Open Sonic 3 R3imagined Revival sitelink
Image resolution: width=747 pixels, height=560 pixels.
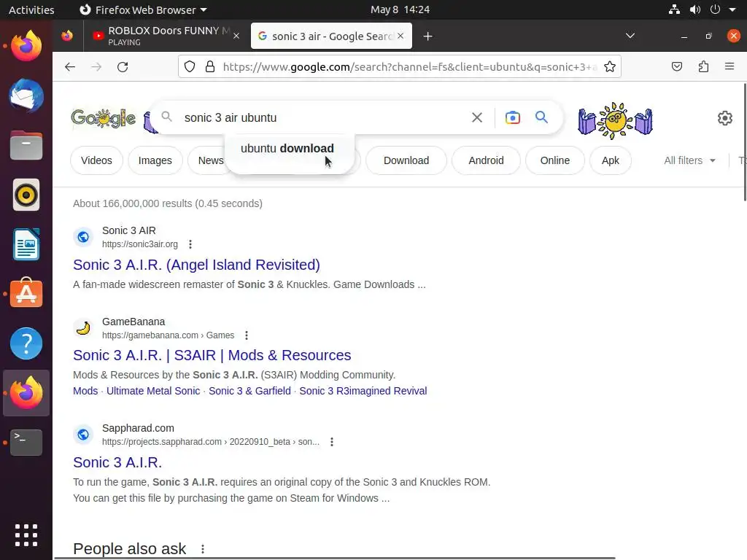point(363,391)
